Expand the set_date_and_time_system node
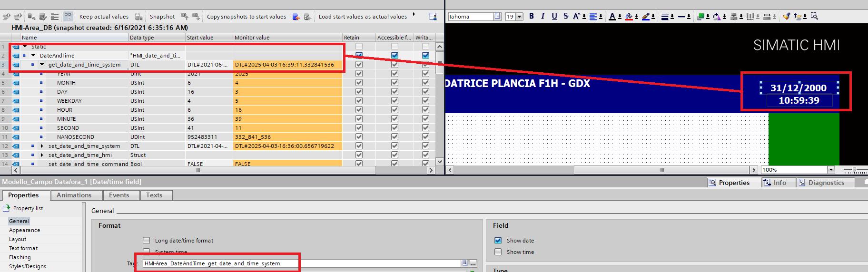This screenshot has width=868, height=272. [x=42, y=146]
